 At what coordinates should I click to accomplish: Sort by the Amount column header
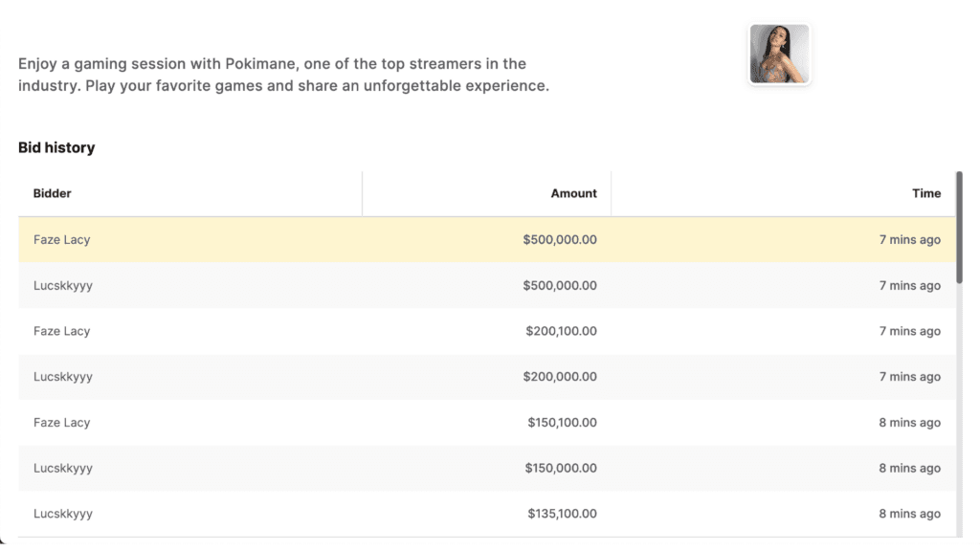coord(573,193)
